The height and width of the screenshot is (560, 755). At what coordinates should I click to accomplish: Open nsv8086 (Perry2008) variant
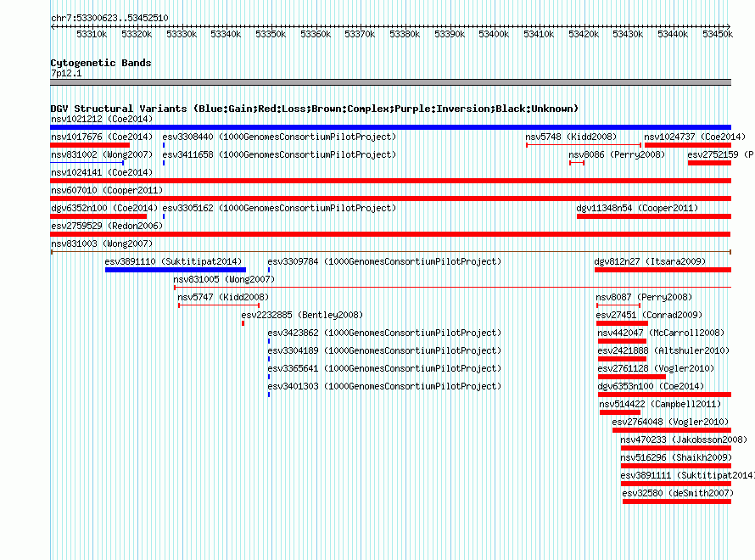pos(617,154)
